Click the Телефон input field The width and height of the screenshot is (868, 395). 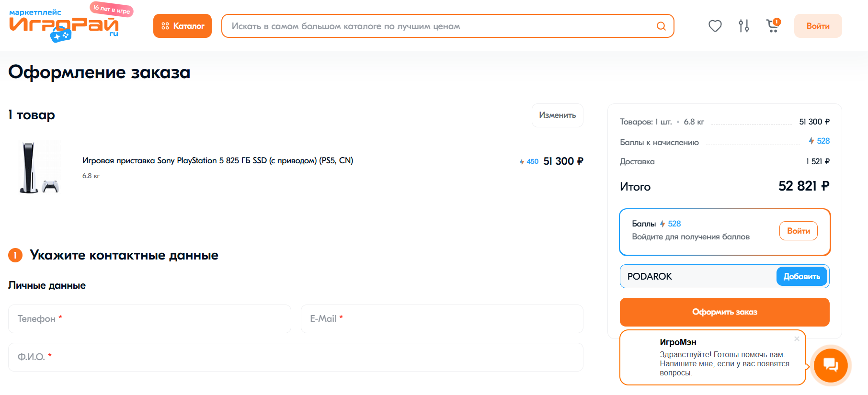(x=149, y=319)
